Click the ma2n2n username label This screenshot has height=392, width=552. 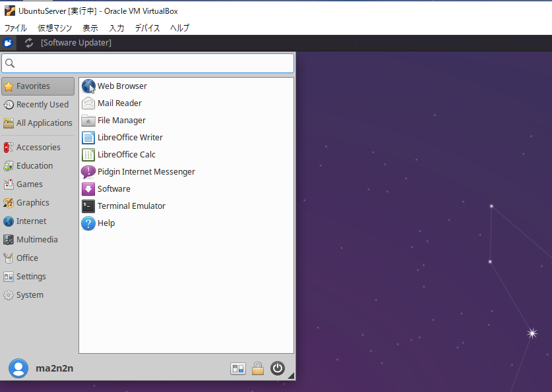pos(55,368)
